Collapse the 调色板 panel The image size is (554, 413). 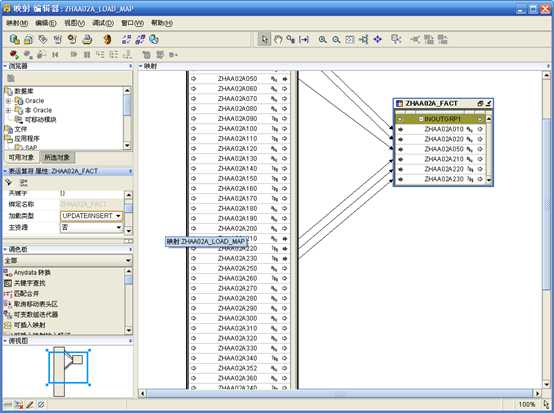click(x=5, y=249)
